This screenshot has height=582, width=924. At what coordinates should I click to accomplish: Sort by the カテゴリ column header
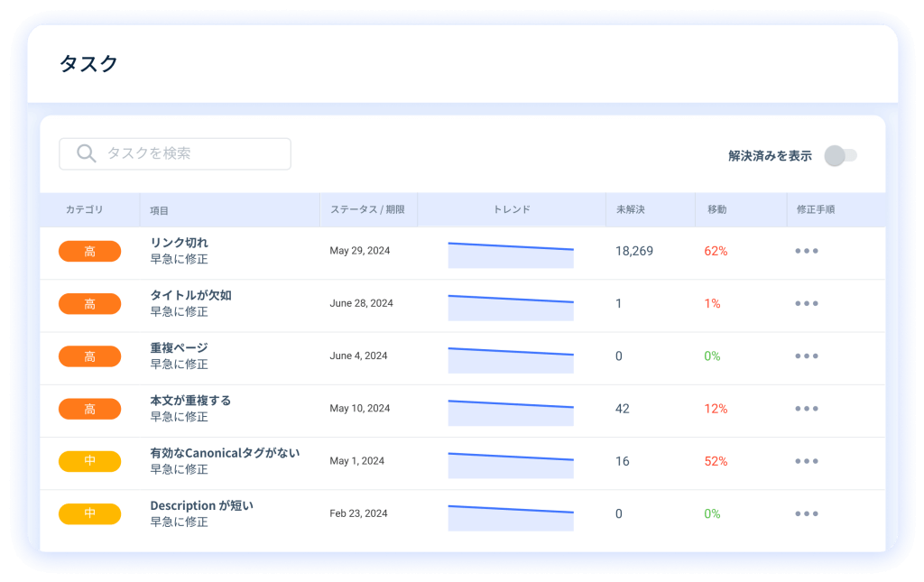click(84, 209)
